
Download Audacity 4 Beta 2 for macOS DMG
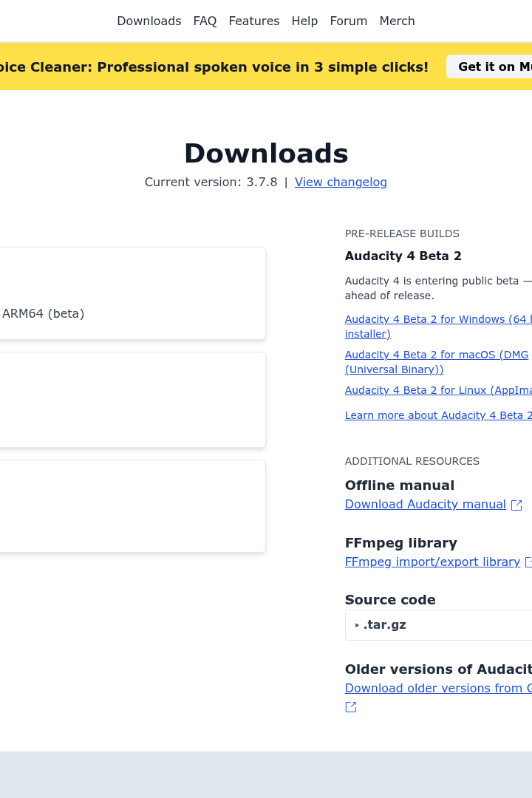coord(437,362)
